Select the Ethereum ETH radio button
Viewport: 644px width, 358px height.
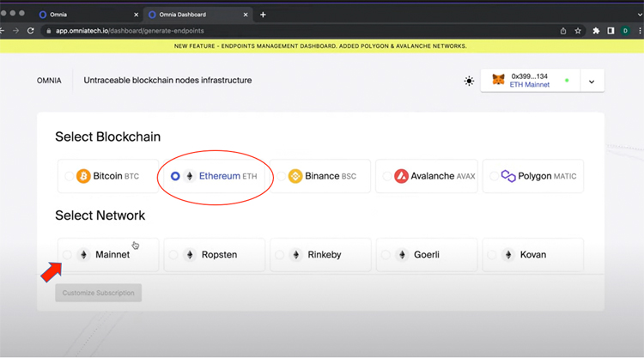175,176
